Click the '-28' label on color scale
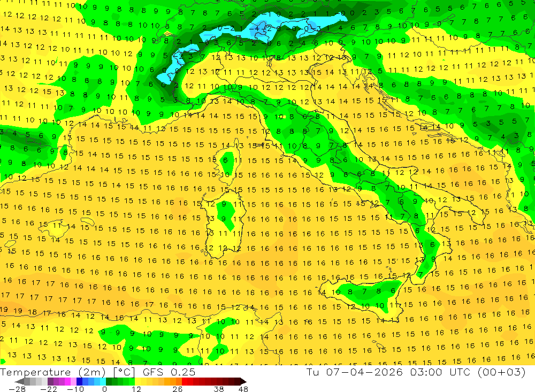The height and width of the screenshot is (392, 535). tap(17, 389)
